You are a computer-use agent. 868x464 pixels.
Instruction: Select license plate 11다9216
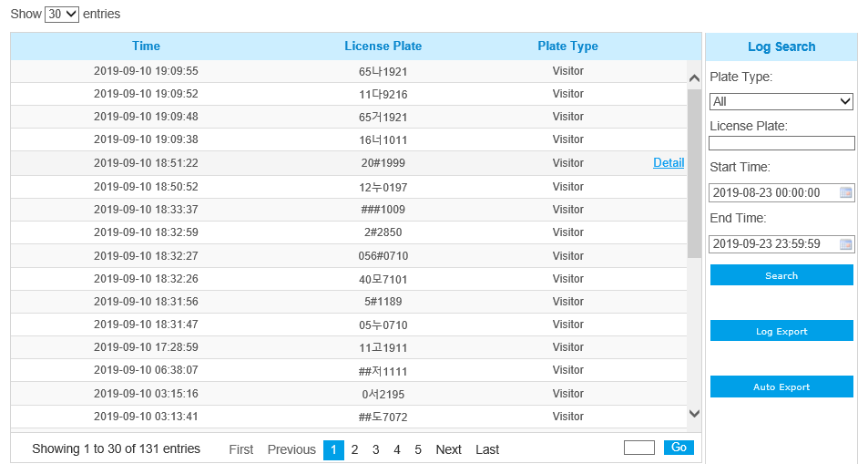click(383, 94)
